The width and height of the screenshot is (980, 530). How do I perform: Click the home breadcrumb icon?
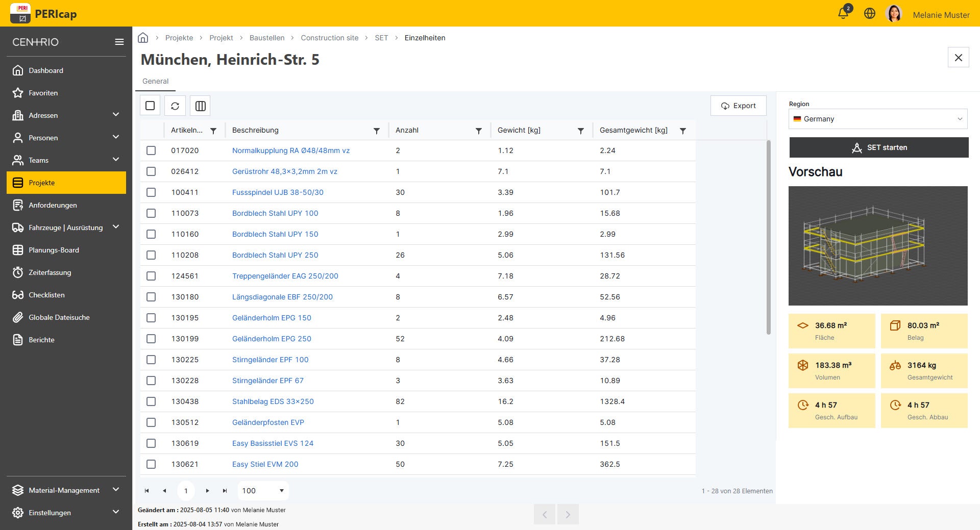tap(143, 38)
